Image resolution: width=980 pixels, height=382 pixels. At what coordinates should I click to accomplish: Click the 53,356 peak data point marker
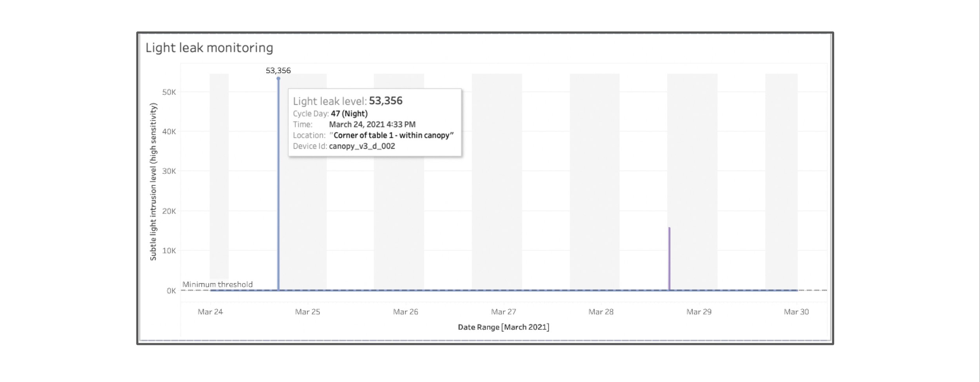click(278, 78)
